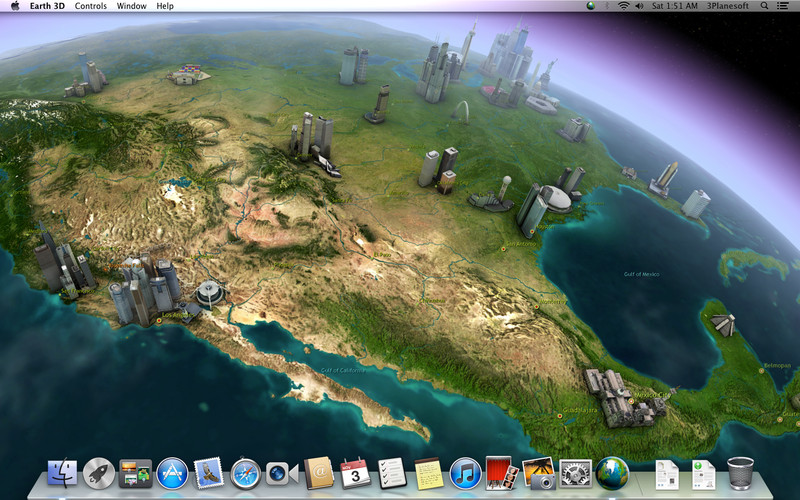Viewport: 800px width, 500px height.
Task: Open the Wi-Fi status menu
Action: pos(623,6)
